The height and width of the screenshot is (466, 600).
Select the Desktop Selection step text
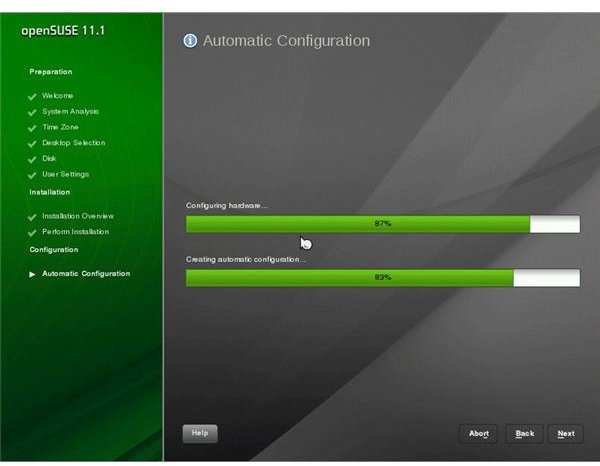pyautogui.click(x=73, y=143)
